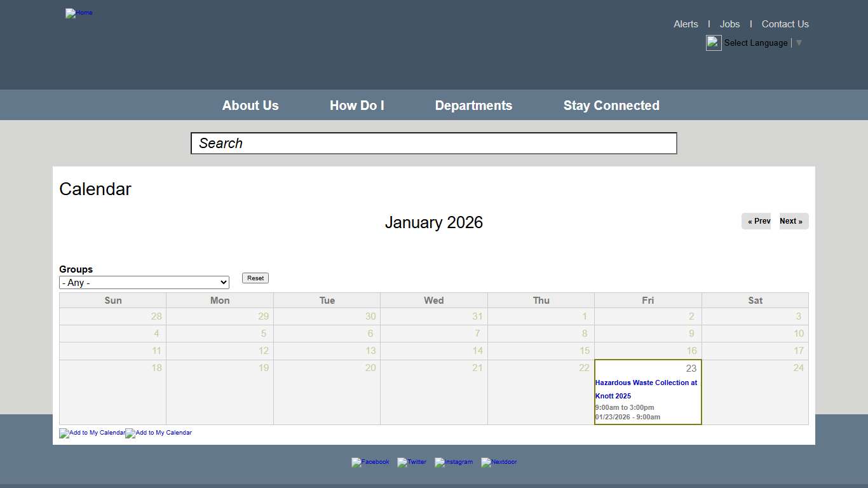Screen dimensions: 868x488
Task: Click the Reset button beside Groups
Action: click(255, 278)
